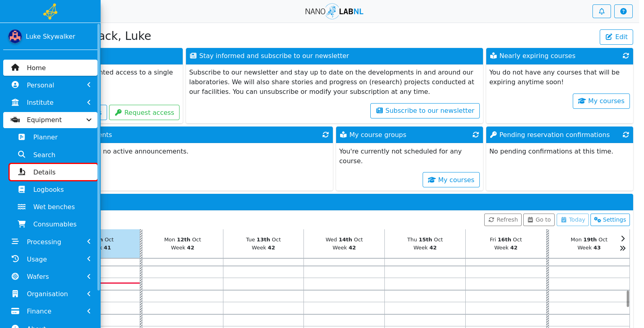Expand the Institute menu
The width and height of the screenshot is (644, 328).
pos(50,102)
